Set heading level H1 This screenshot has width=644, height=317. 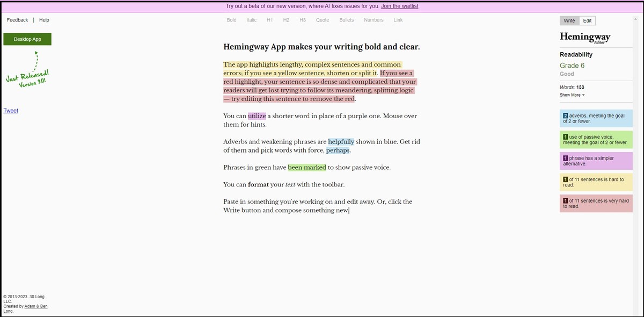(270, 20)
